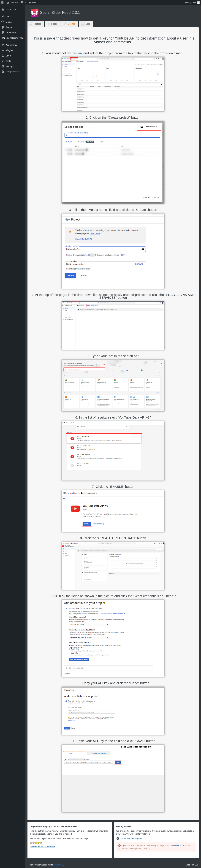The height and width of the screenshot is (868, 201).
Task: Click caption "5. Type Youtube in the search bar"
Action: click(113, 356)
